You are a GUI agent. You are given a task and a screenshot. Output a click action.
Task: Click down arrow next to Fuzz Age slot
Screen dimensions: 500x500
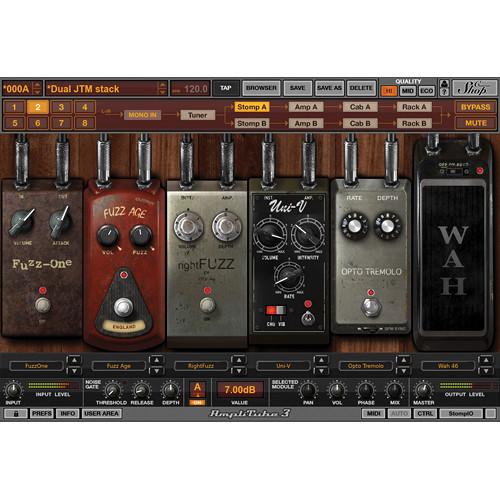(156, 371)
